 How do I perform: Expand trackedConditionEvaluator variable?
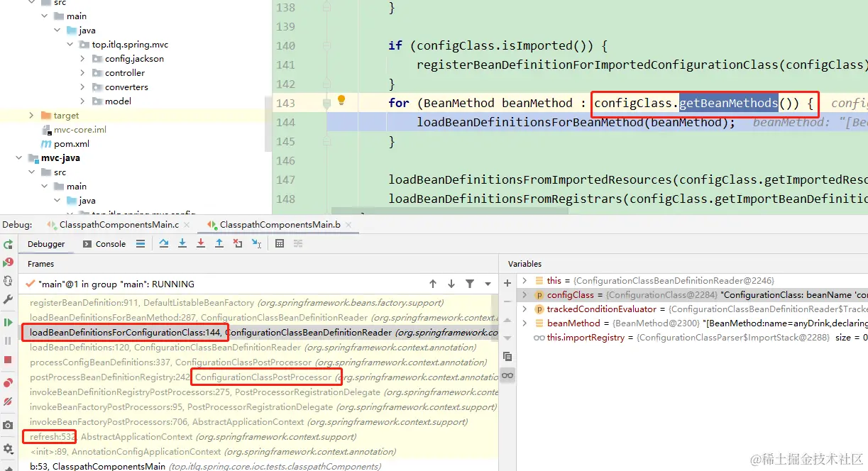tap(524, 309)
